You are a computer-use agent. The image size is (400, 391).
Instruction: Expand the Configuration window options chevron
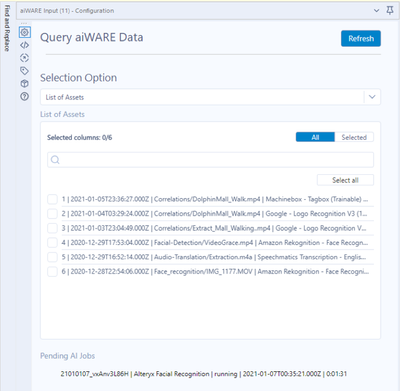[x=376, y=11]
